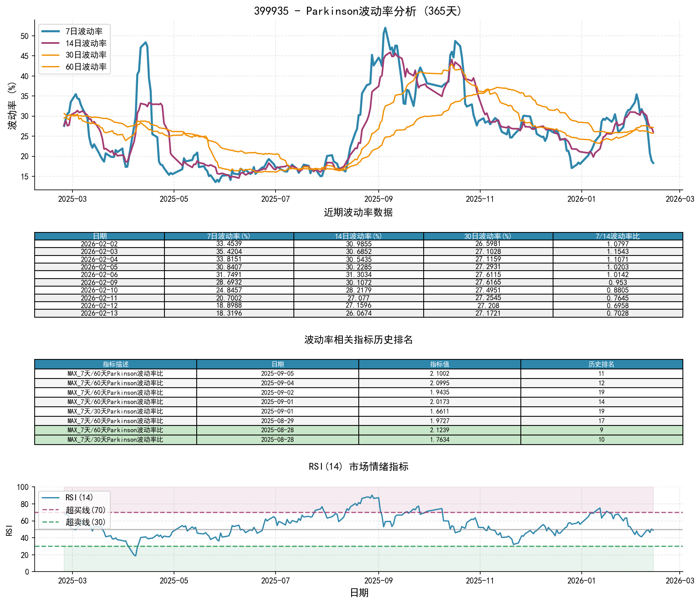The width and height of the screenshot is (700, 603).
Task: Select the 指标描述 column header
Action: coord(115,364)
